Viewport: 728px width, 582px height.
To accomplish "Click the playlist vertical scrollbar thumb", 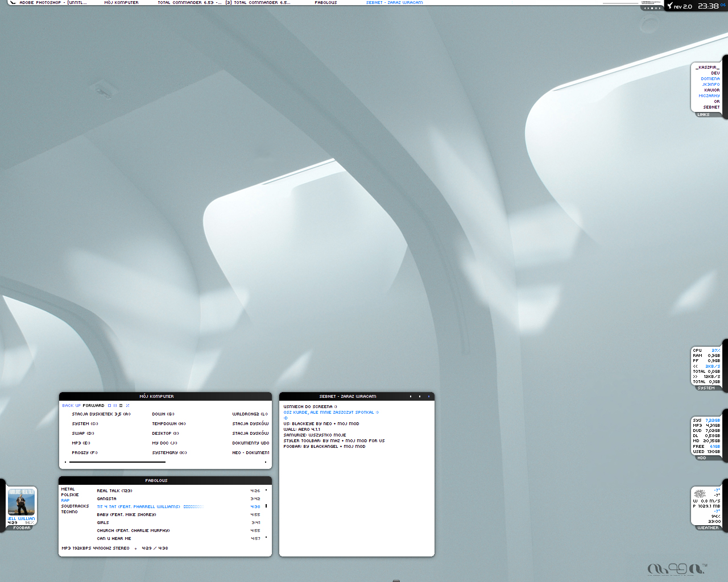I will pyautogui.click(x=266, y=506).
